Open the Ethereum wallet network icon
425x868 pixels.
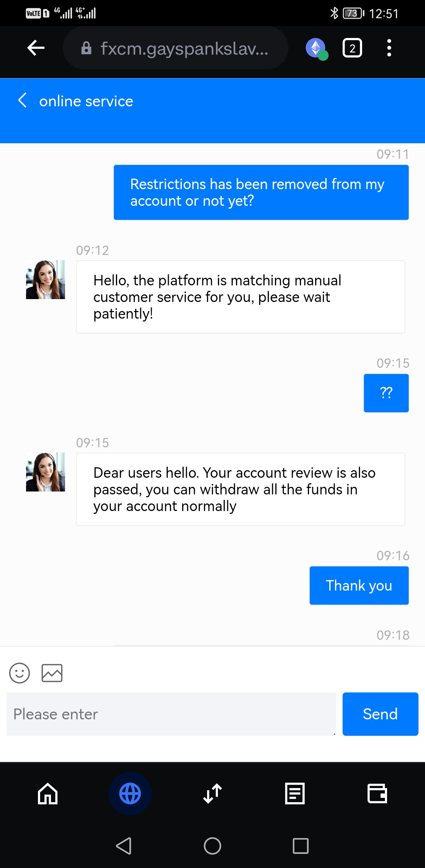click(x=316, y=48)
